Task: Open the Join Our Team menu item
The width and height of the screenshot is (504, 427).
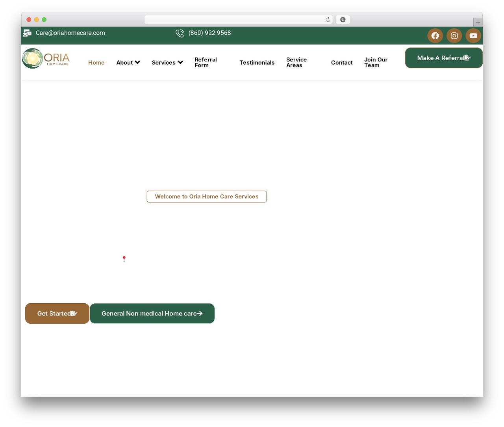Action: click(x=376, y=63)
